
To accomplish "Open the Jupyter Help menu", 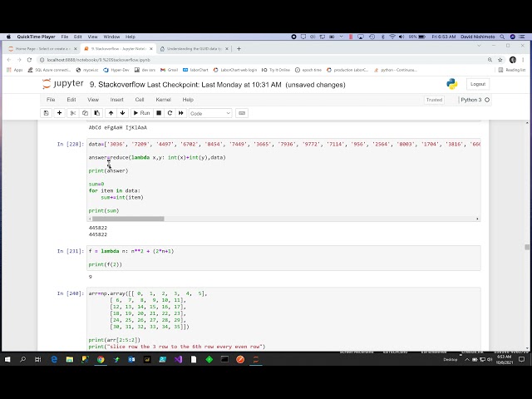I will pos(188,100).
